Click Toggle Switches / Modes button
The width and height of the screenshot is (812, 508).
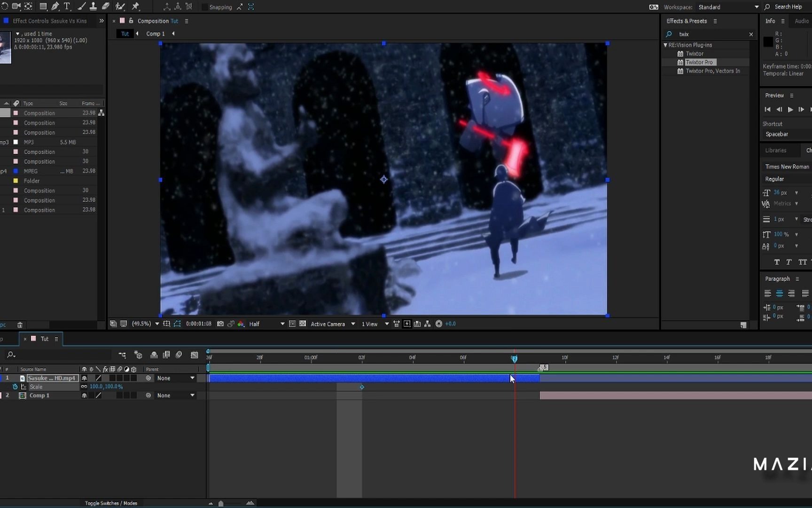point(111,503)
